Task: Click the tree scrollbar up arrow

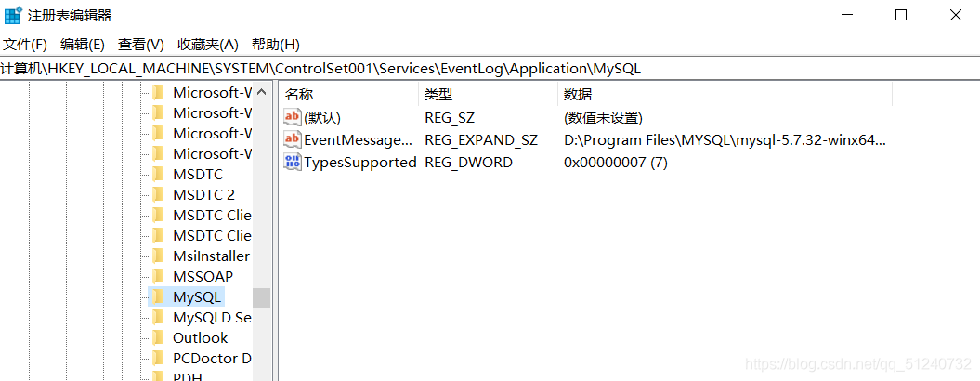Action: [262, 92]
